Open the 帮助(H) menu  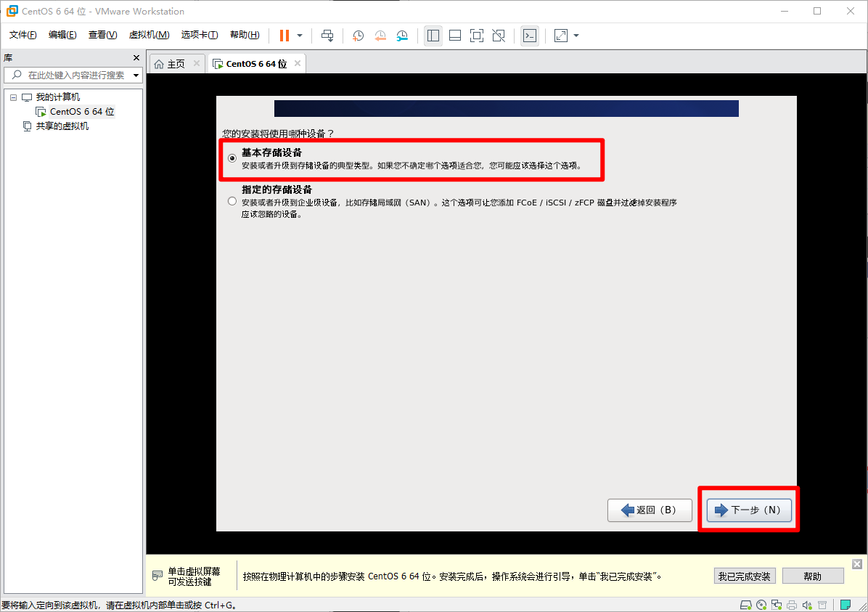pos(245,35)
